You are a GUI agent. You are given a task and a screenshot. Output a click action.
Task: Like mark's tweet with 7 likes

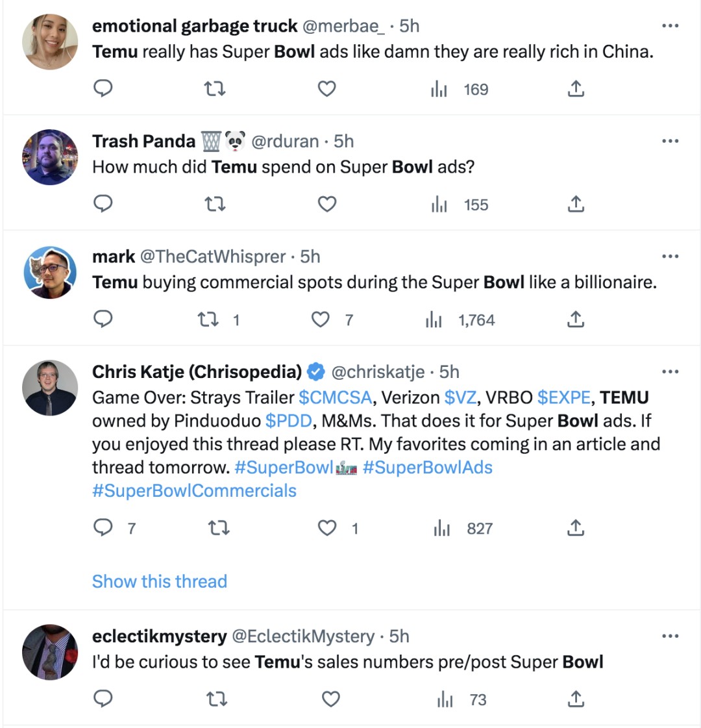(x=321, y=320)
